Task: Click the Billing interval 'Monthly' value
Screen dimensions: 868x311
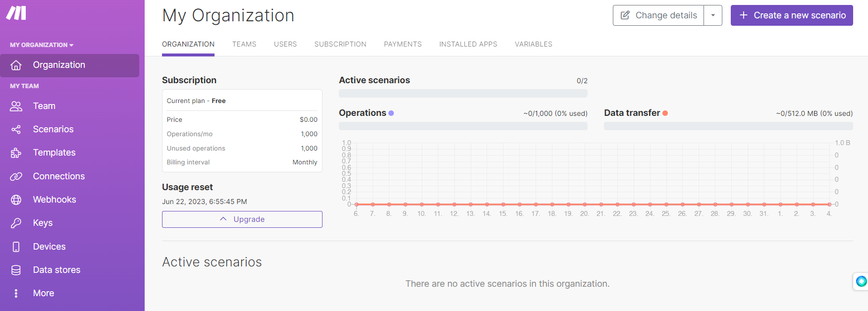Action: pyautogui.click(x=305, y=162)
